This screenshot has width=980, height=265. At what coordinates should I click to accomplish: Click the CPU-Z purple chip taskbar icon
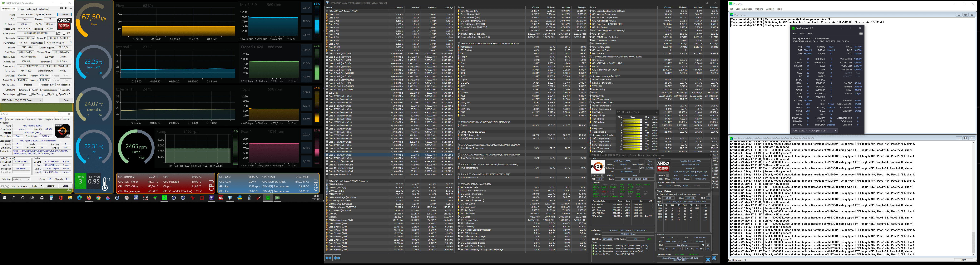pyautogui.click(x=211, y=198)
